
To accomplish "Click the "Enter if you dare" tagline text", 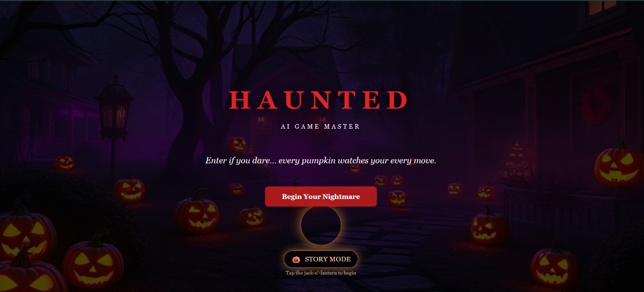I will pyautogui.click(x=320, y=161).
